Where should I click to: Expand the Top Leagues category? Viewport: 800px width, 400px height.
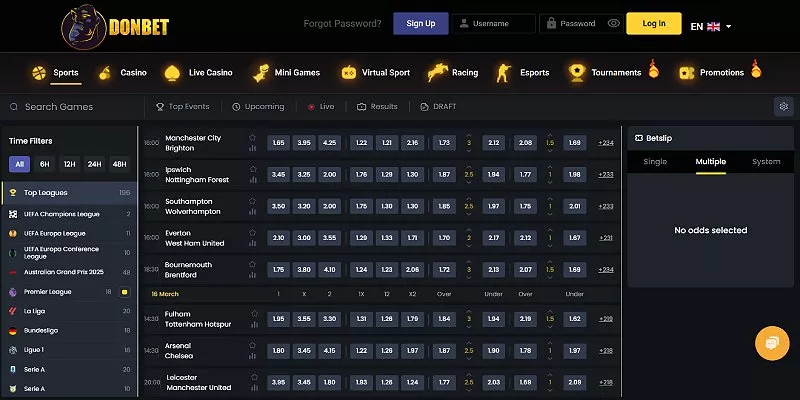tap(69, 193)
